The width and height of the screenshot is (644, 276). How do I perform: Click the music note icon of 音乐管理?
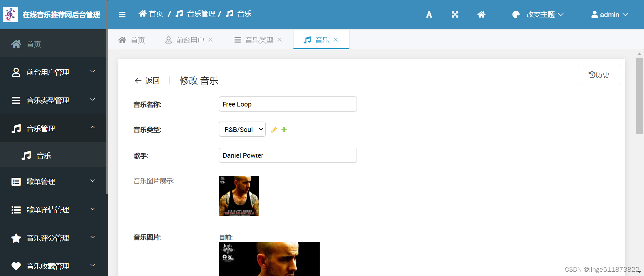click(x=16, y=128)
